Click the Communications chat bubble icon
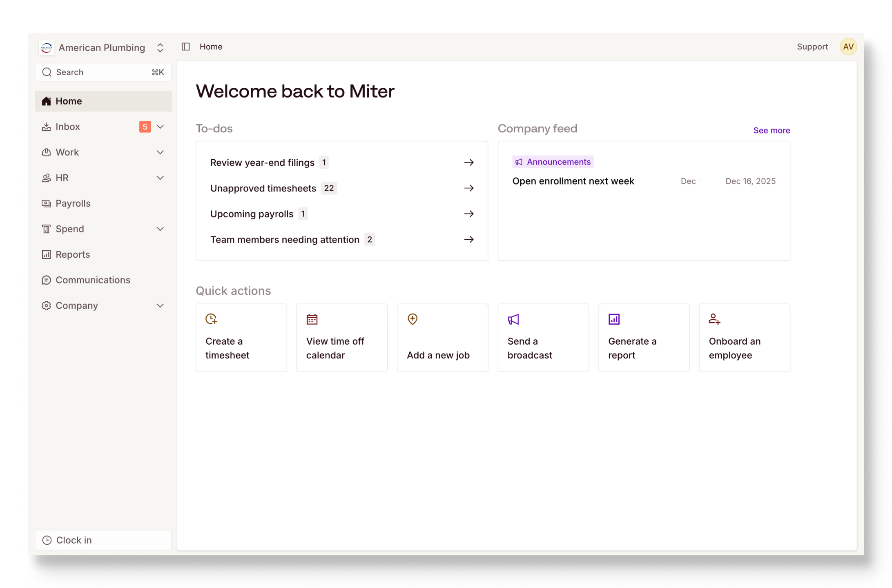The height and width of the screenshot is (588, 892). coord(46,280)
